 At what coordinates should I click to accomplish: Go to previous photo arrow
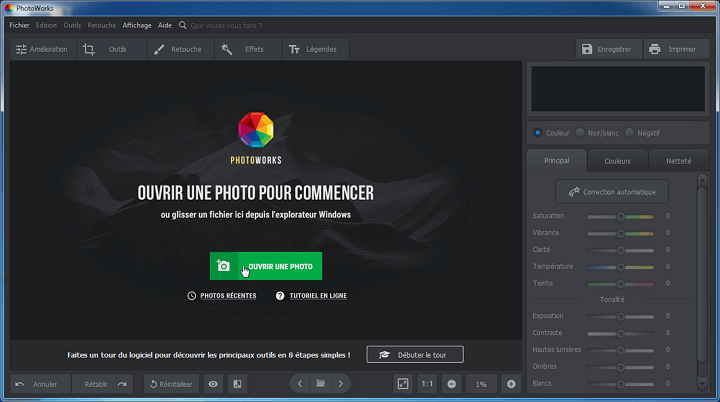pos(300,384)
